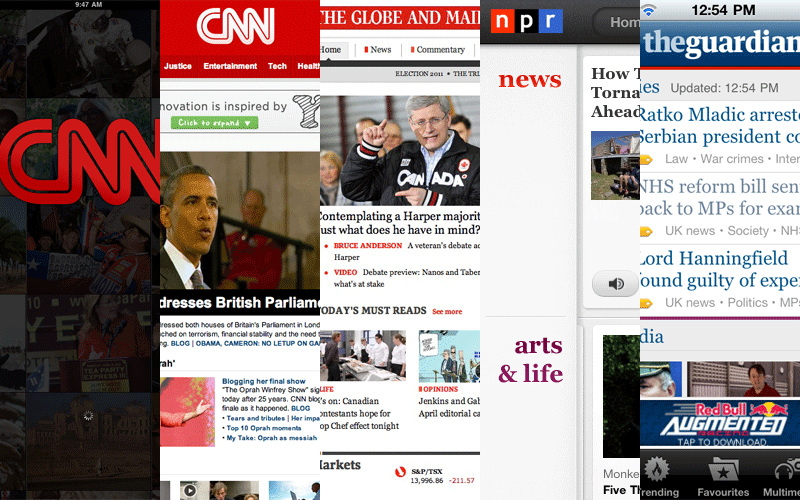
Task: Select the Entertainment tab in CNN
Action: tap(230, 66)
